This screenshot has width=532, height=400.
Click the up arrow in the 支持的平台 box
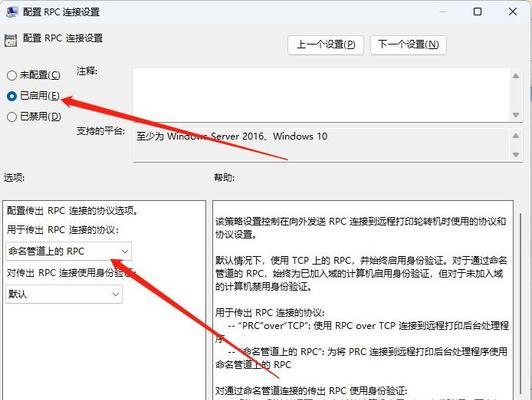[x=516, y=136]
